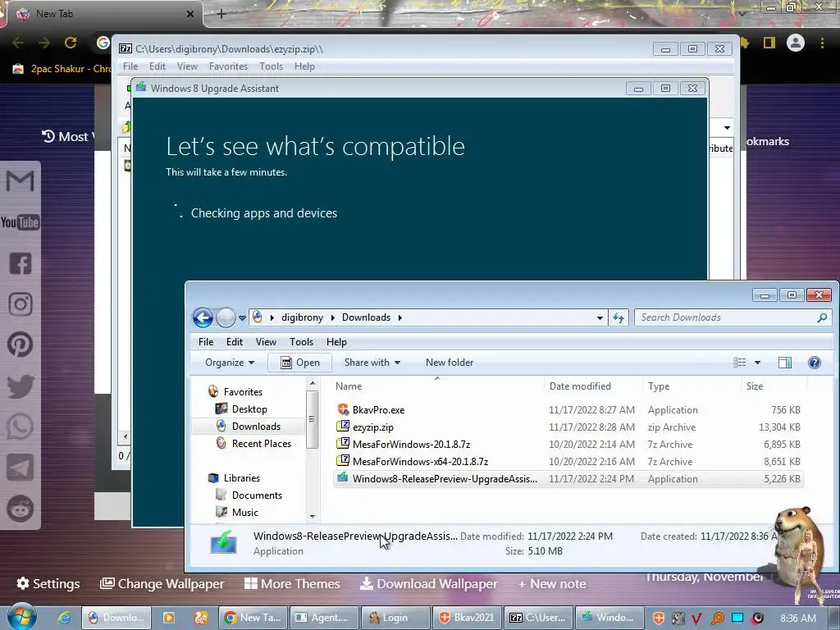Open Settings on the new tab page
840x630 pixels.
coord(48,583)
